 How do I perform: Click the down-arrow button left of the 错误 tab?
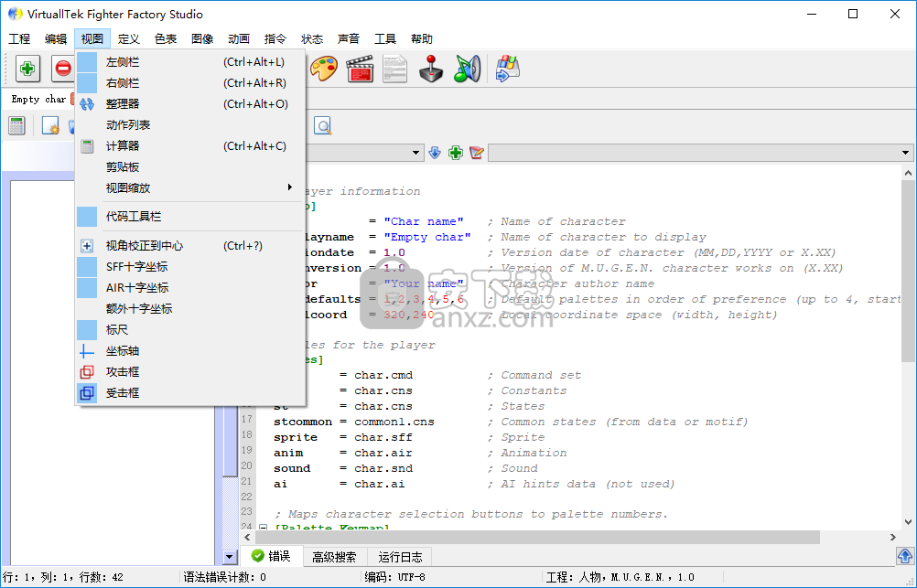pyautogui.click(x=229, y=557)
